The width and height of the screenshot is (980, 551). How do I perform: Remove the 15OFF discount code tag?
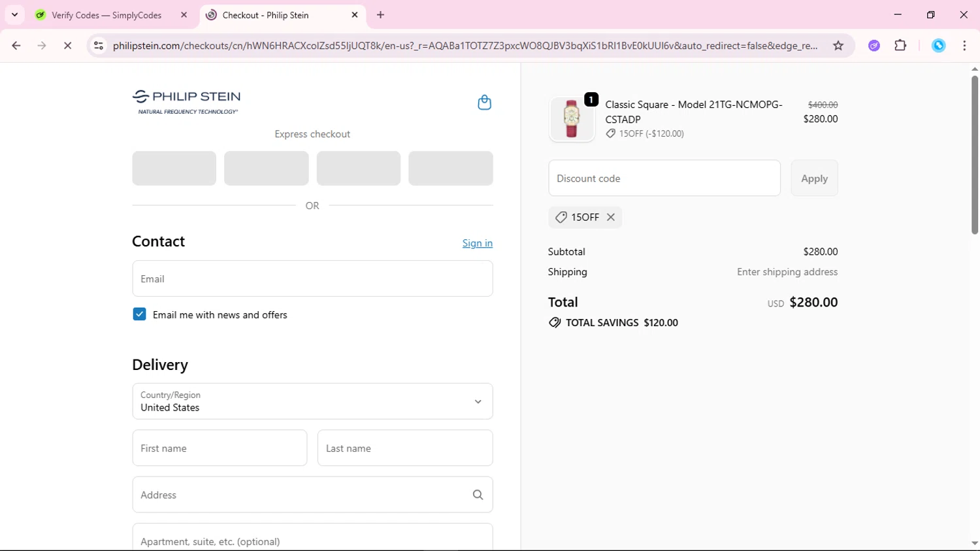(611, 217)
